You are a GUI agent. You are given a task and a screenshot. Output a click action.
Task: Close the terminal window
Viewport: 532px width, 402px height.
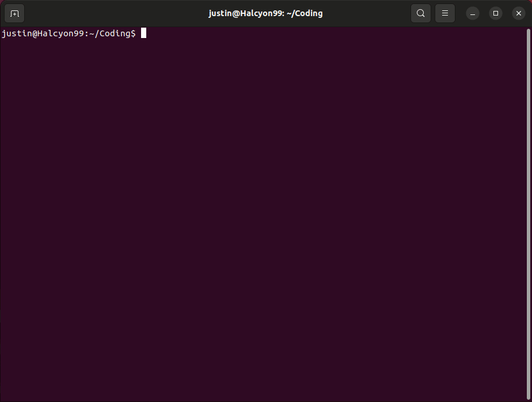click(x=518, y=13)
